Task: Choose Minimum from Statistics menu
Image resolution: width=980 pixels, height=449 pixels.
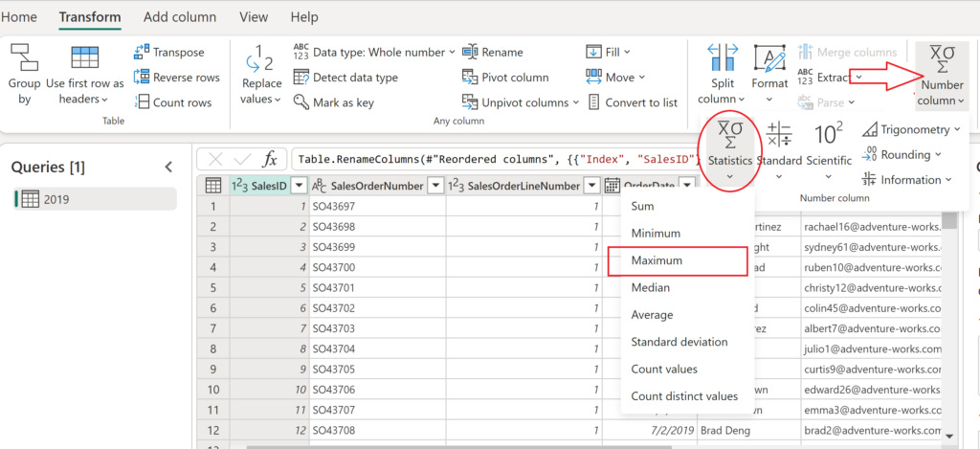Action: (687, 234)
